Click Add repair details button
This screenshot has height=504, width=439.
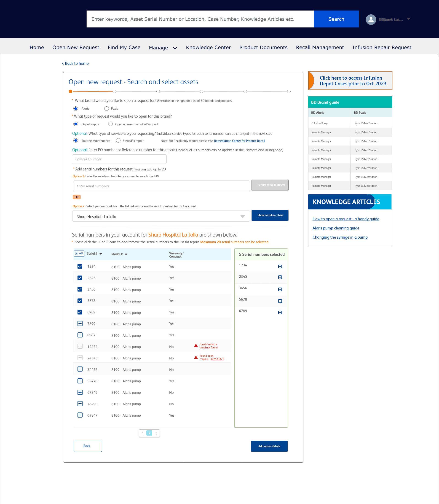coord(269,446)
